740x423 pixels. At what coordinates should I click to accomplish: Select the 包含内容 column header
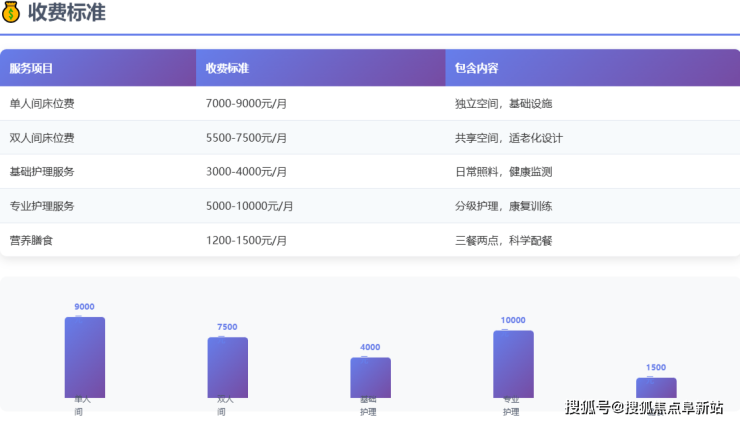pos(476,69)
